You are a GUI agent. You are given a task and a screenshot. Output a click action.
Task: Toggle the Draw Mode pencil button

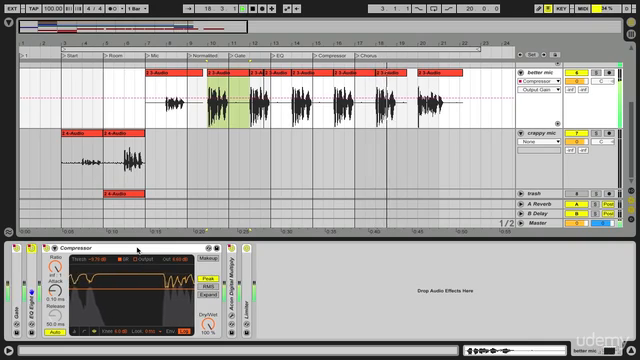click(x=539, y=9)
